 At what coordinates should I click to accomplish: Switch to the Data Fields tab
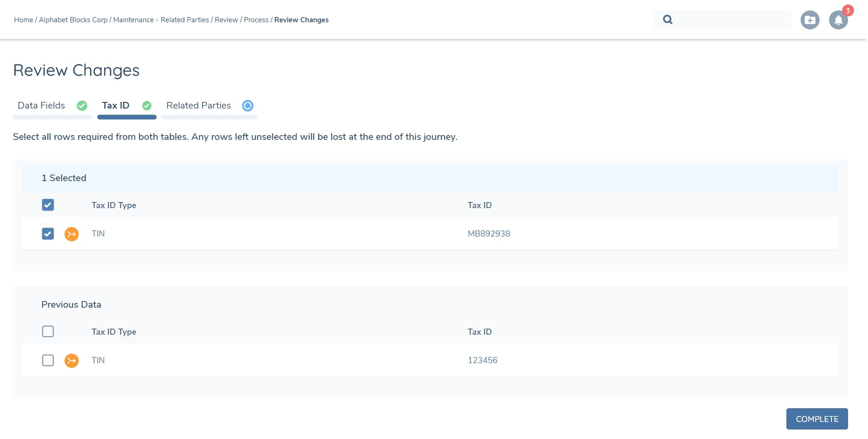point(41,106)
